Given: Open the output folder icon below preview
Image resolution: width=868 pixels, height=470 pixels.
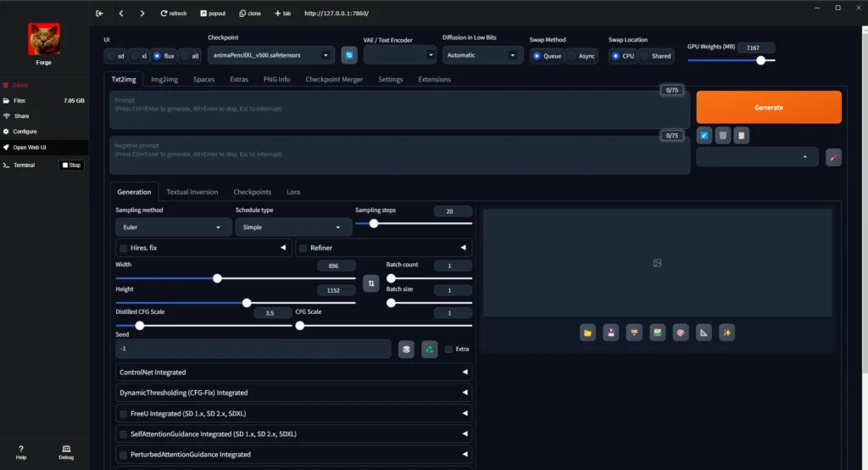Looking at the screenshot, I should [587, 333].
